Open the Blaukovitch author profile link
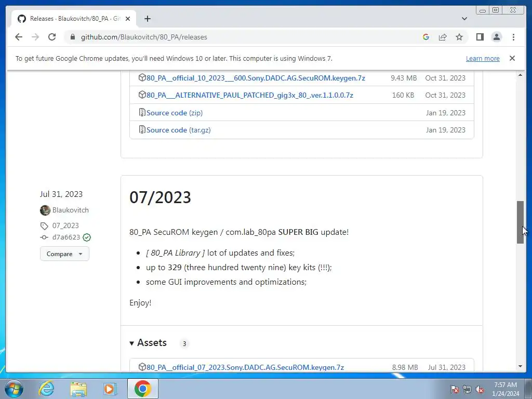The image size is (532, 399). tap(71, 210)
